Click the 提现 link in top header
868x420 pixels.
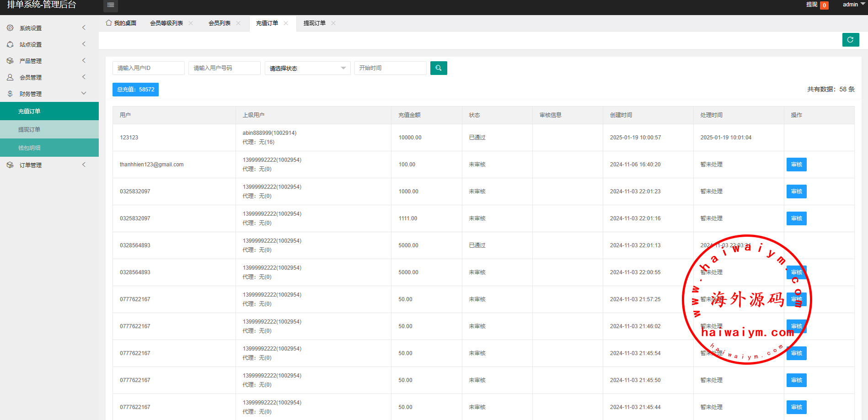tap(811, 5)
